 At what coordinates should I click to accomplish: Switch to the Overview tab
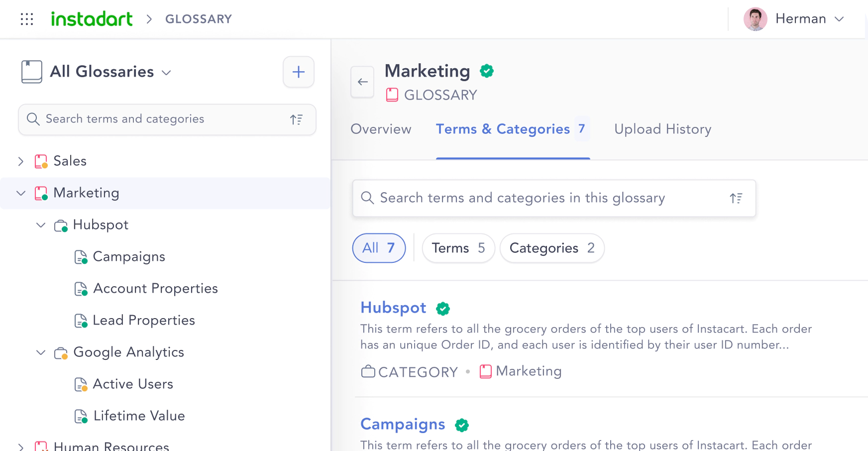(381, 129)
